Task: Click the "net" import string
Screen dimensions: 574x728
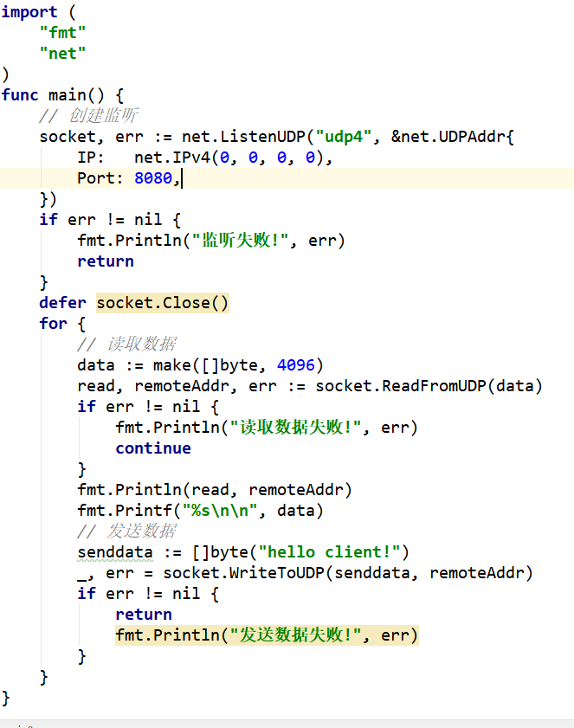Action: point(62,54)
